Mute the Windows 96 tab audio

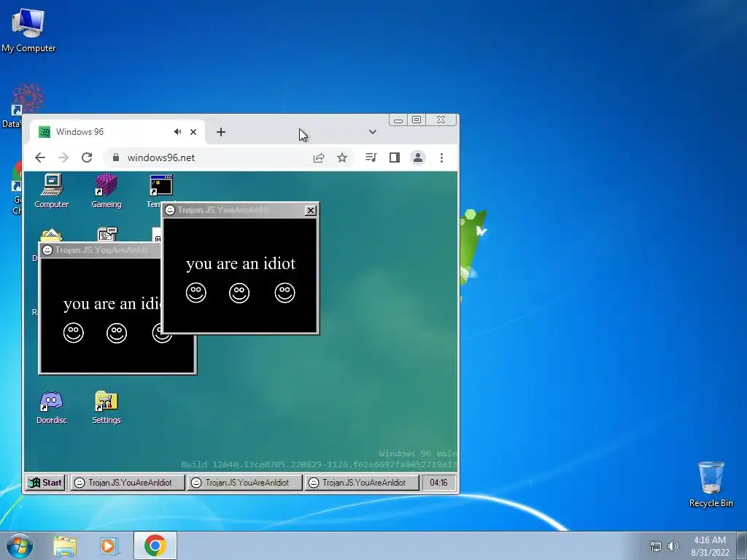[178, 132]
